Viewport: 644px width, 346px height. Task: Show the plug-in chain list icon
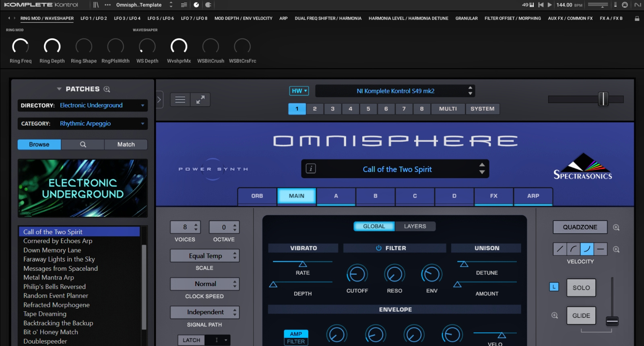[184, 5]
